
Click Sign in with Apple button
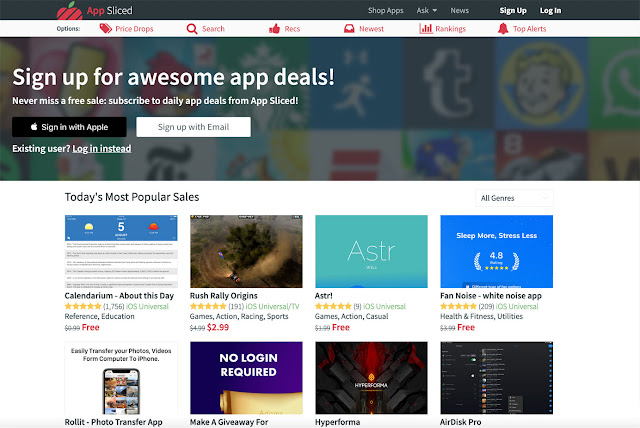(69, 127)
